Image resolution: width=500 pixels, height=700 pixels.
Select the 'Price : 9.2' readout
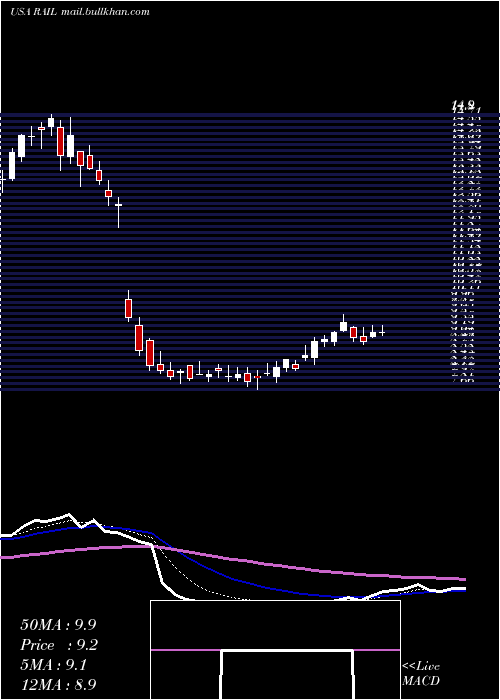click(x=59, y=645)
